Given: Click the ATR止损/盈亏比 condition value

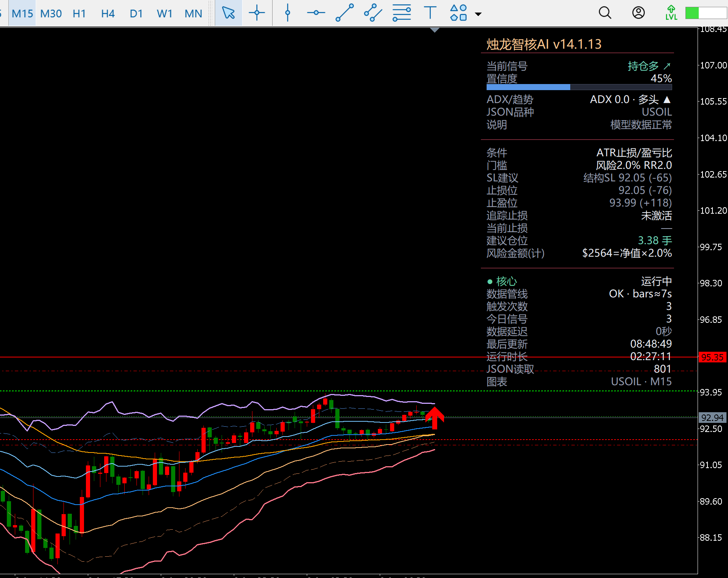Looking at the screenshot, I should 634,153.
